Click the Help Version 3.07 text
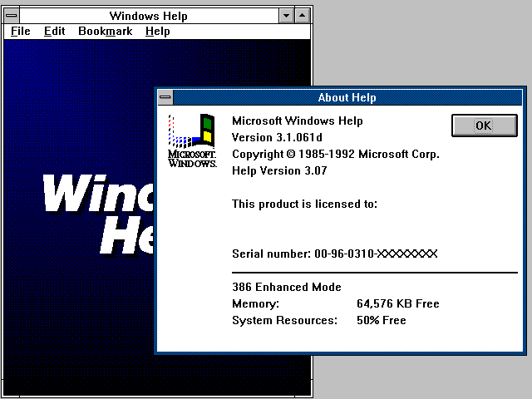 [x=279, y=170]
